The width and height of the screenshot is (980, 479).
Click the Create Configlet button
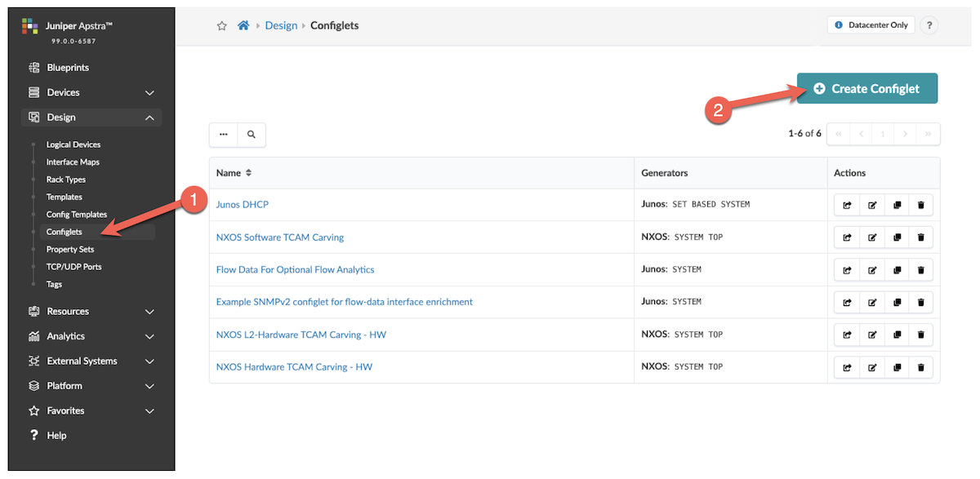[x=867, y=89]
